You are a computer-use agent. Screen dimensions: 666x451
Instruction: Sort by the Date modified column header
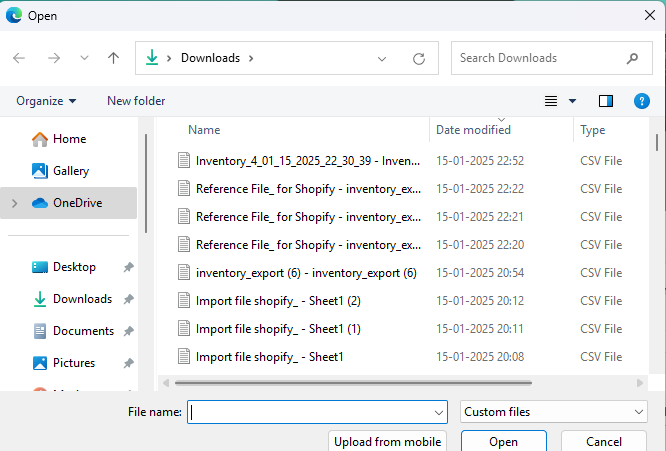coord(473,130)
